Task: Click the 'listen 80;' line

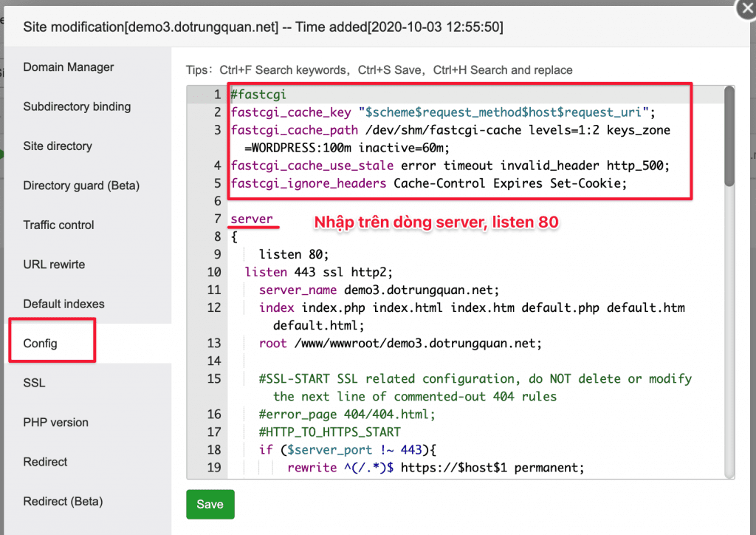Action: [294, 254]
